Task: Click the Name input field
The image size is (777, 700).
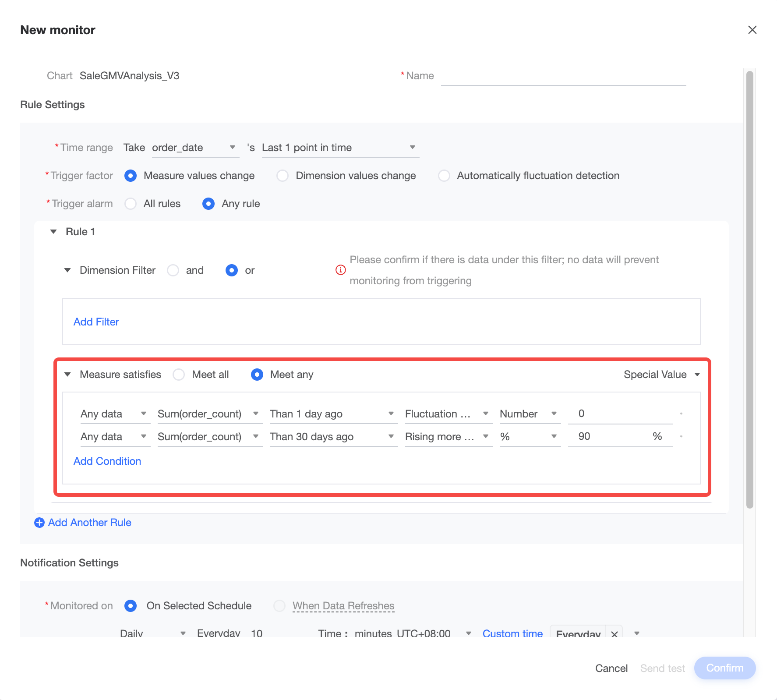Action: [x=563, y=76]
